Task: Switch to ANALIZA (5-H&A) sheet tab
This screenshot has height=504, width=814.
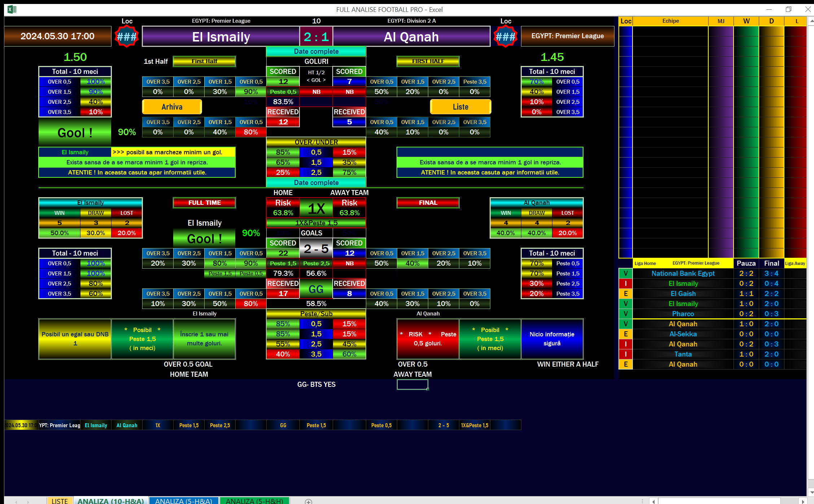Action: pos(183,501)
